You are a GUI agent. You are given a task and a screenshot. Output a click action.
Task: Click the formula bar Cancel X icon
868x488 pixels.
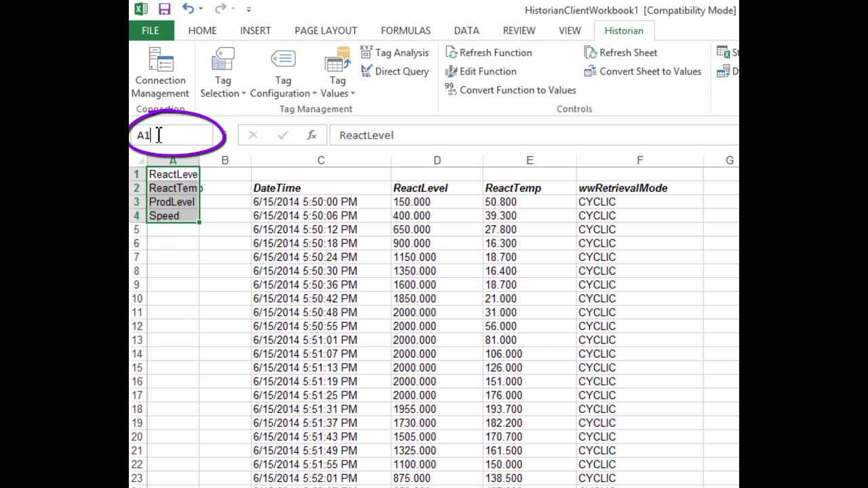253,135
